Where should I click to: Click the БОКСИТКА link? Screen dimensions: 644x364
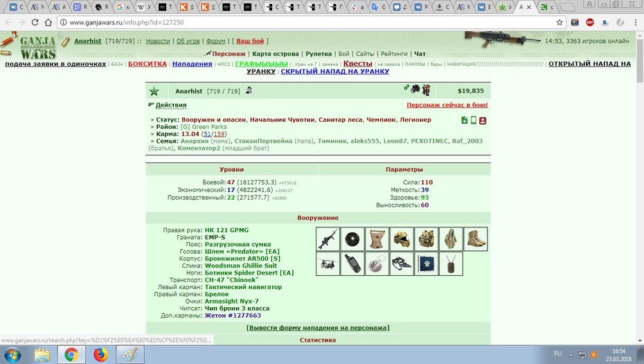click(147, 64)
